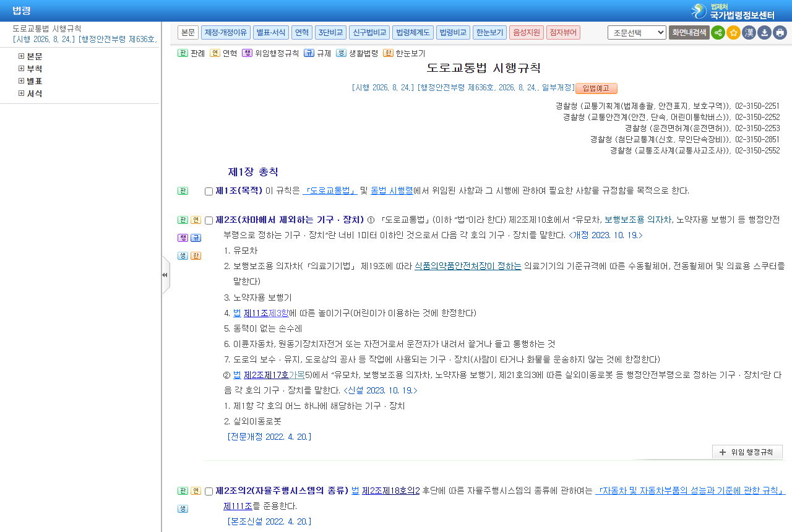Open history (연) icon beside 제2조
Screen dimensions: 792x532
tap(196, 220)
